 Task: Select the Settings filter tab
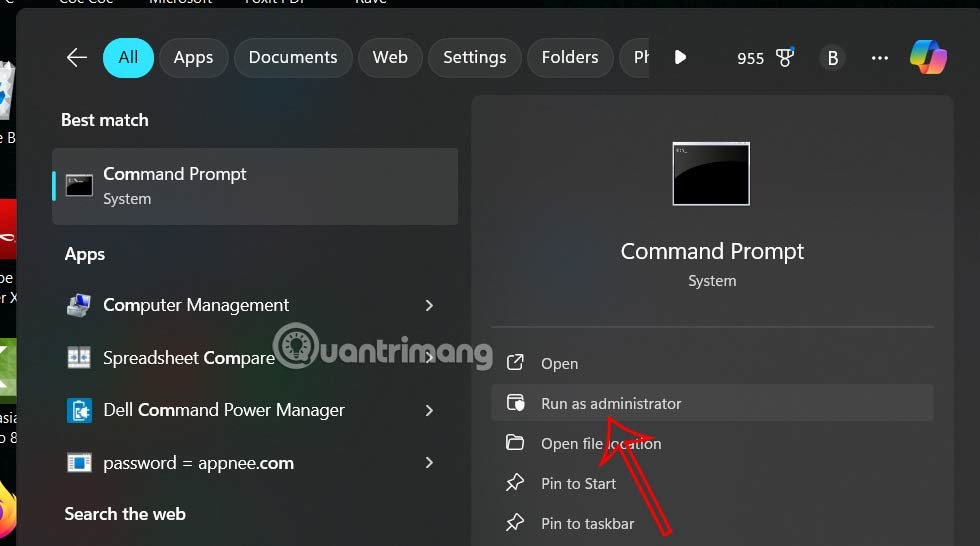coord(474,58)
